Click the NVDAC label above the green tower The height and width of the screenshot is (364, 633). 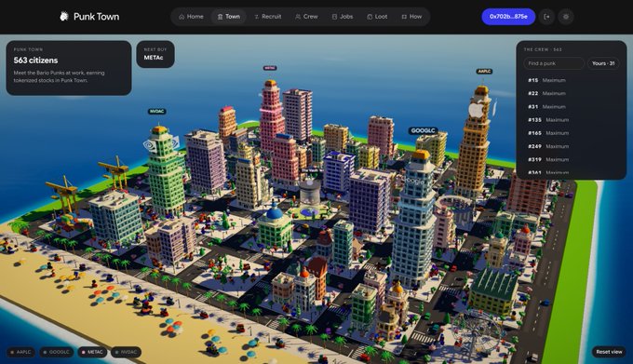(x=157, y=112)
